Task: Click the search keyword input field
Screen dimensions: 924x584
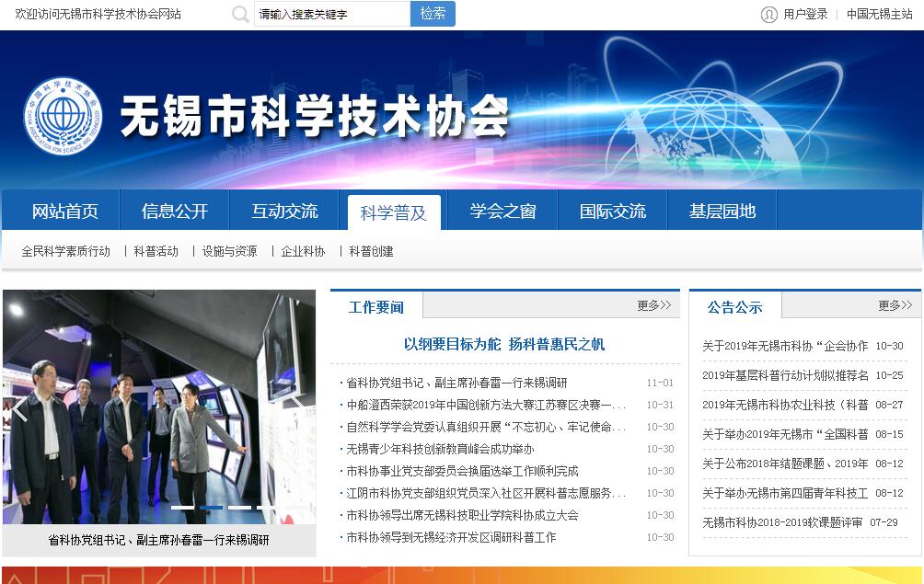Action: coord(331,15)
